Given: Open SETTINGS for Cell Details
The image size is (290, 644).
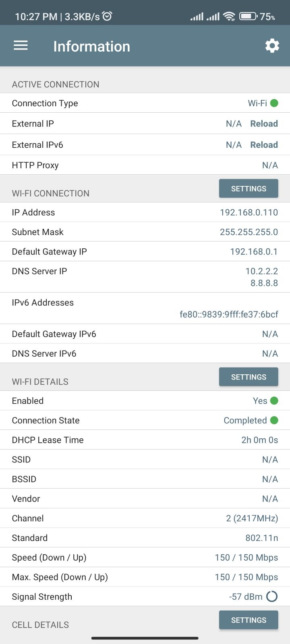Looking at the screenshot, I should coord(249,620).
